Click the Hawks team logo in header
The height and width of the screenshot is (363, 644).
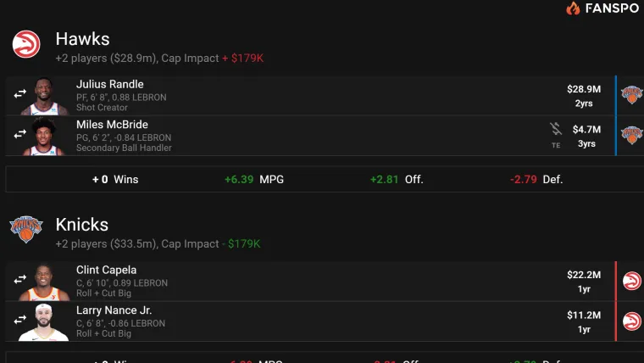26,44
